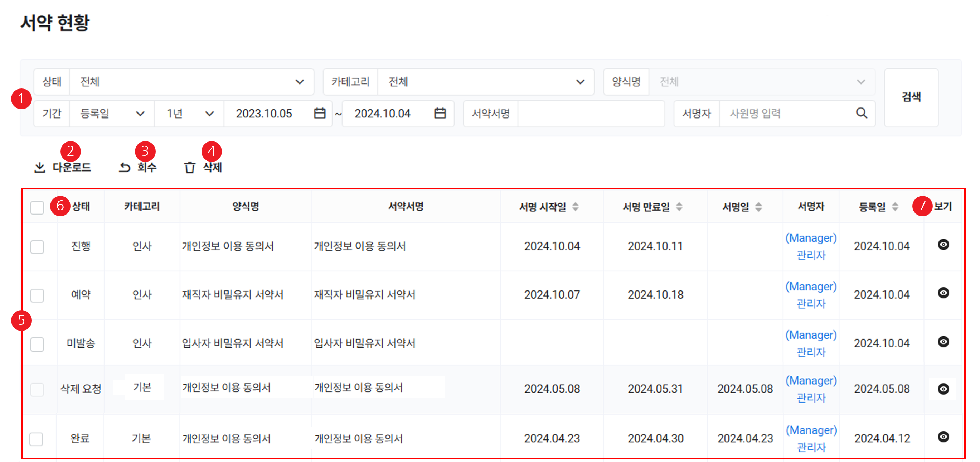Click the 삭제 trash icon
Screen dimensions: 980x462
click(x=189, y=168)
